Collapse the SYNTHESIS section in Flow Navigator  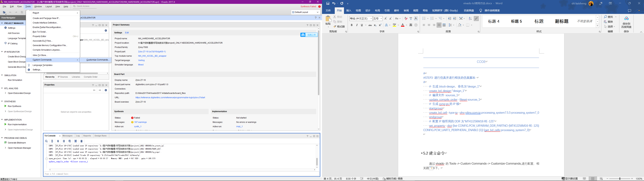(2, 102)
